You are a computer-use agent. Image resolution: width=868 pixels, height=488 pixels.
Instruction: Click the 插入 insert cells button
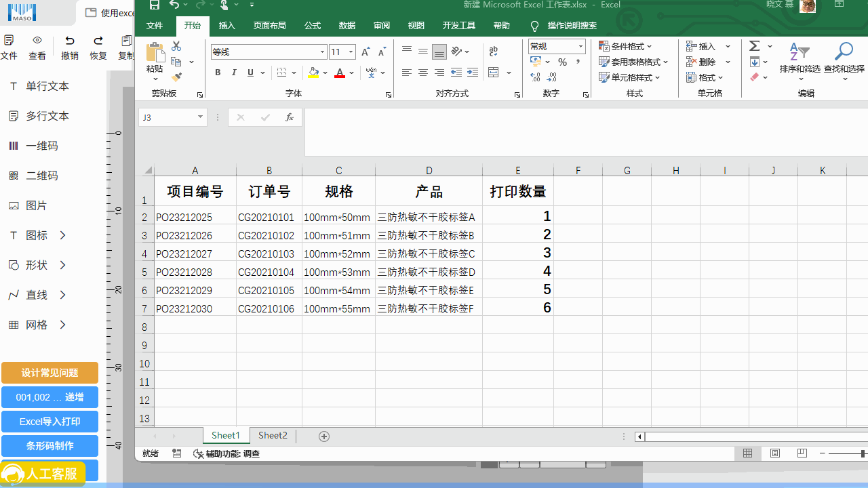pyautogui.click(x=701, y=46)
